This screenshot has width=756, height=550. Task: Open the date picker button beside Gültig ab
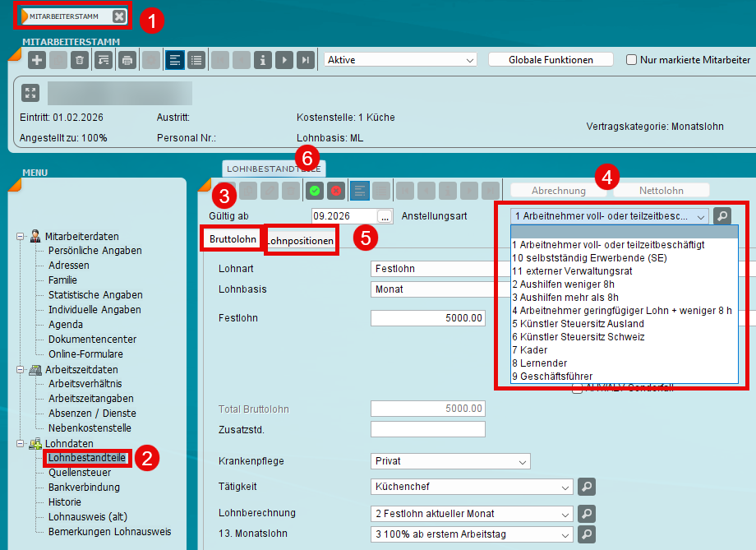[x=385, y=216]
